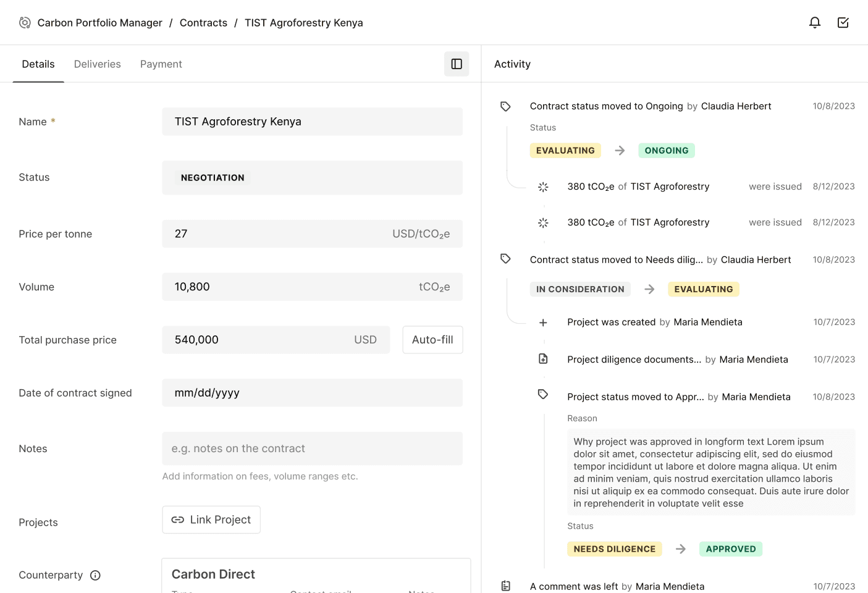Click the APPROVED status badge
The height and width of the screenshot is (593, 868).
(731, 549)
